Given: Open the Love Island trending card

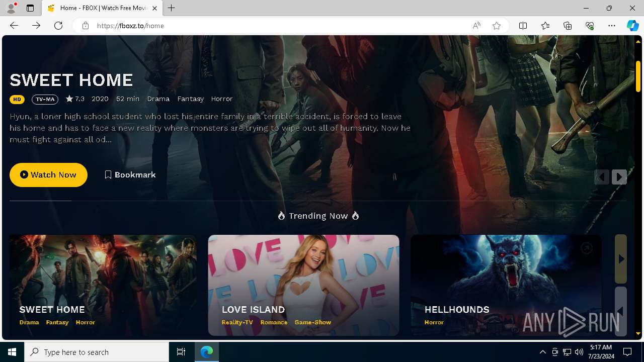Looking at the screenshot, I should click(304, 285).
